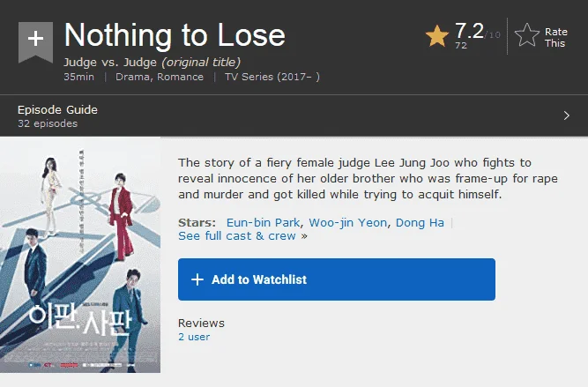The height and width of the screenshot is (387, 588).
Task: Click the gold rating star icon
Action: point(437,36)
